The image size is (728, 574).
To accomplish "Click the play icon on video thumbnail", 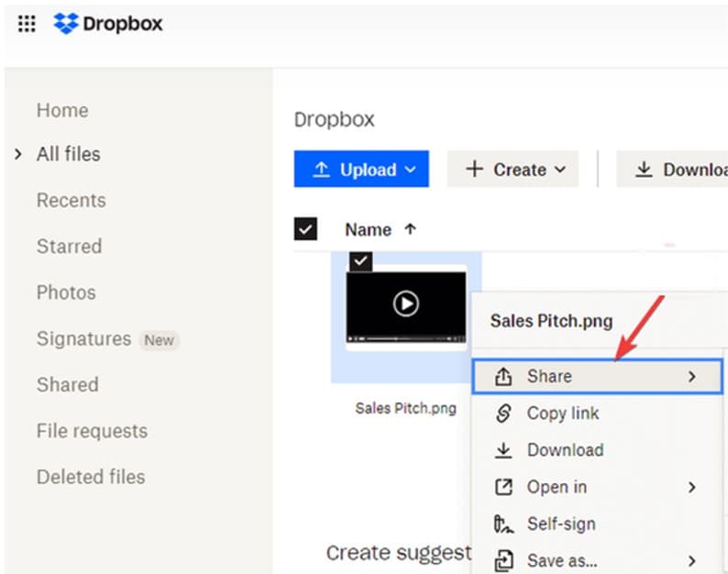I will [405, 304].
